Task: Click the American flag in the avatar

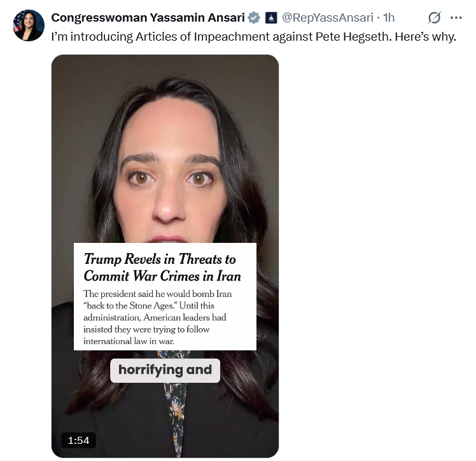Action: coord(18,22)
